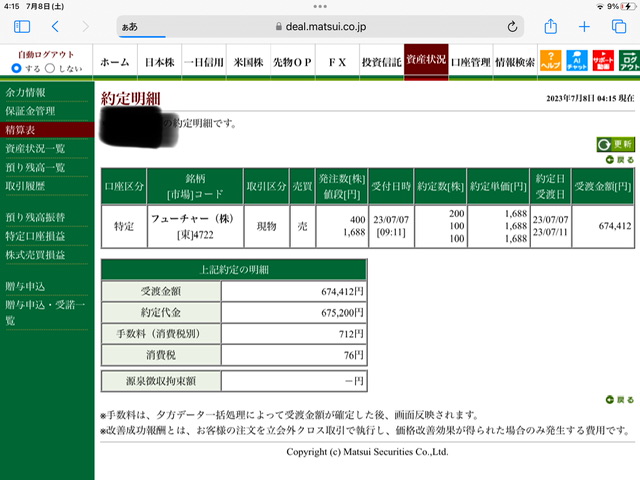
Task: Open the red support video icon
Action: click(x=603, y=60)
